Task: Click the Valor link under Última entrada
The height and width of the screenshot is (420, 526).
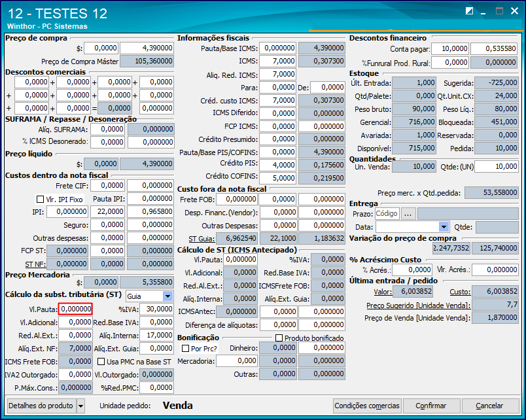Action: [x=383, y=292]
